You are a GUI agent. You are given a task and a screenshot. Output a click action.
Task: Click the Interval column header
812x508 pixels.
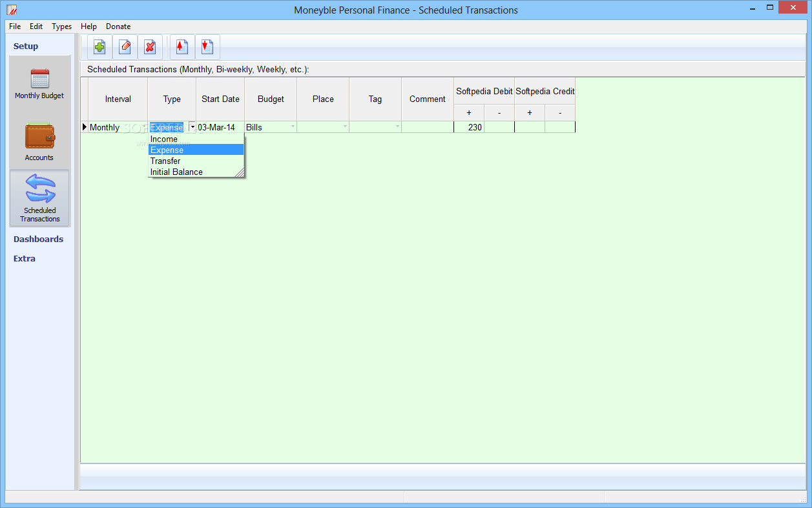pyautogui.click(x=118, y=99)
